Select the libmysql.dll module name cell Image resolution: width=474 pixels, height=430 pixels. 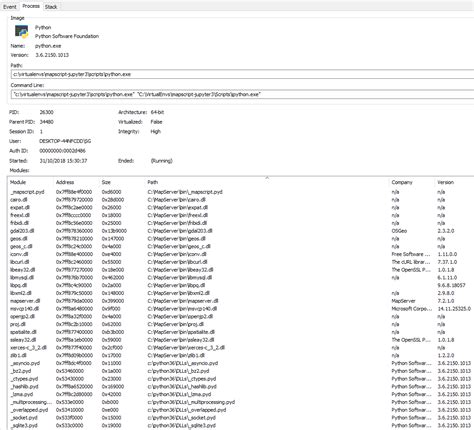tap(22, 277)
